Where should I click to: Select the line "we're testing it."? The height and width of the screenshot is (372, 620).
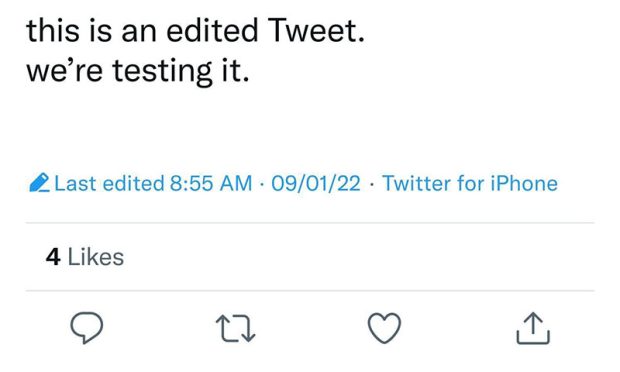click(138, 70)
